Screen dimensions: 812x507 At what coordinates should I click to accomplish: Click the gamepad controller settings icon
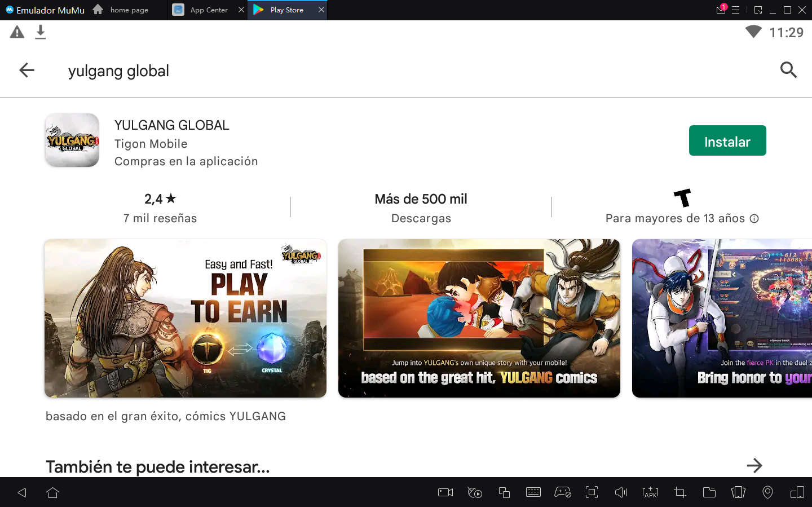(562, 492)
